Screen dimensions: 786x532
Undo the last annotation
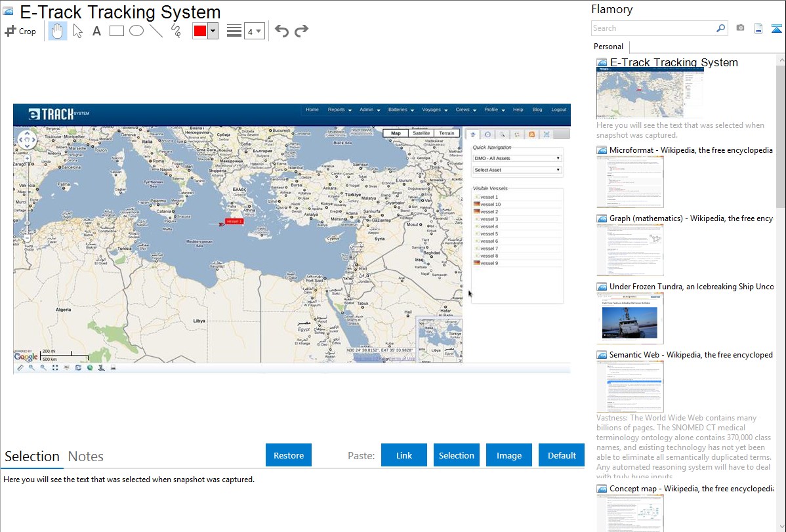281,31
